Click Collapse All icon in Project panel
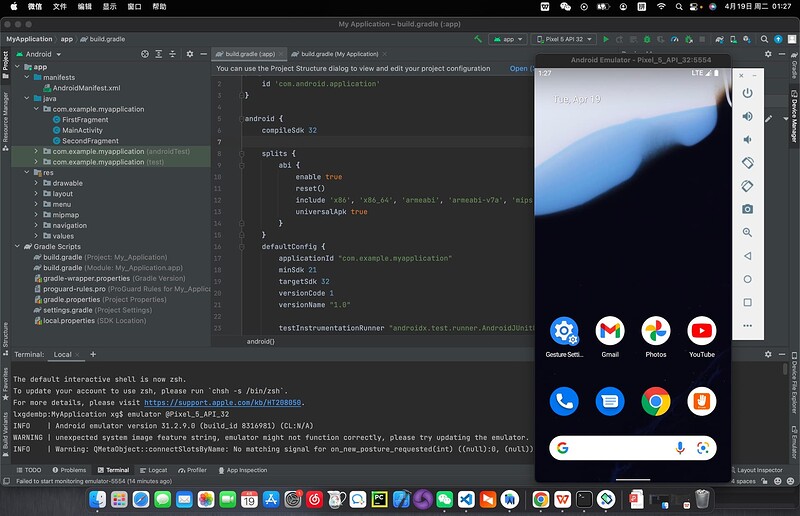The image size is (800, 516). (x=172, y=54)
